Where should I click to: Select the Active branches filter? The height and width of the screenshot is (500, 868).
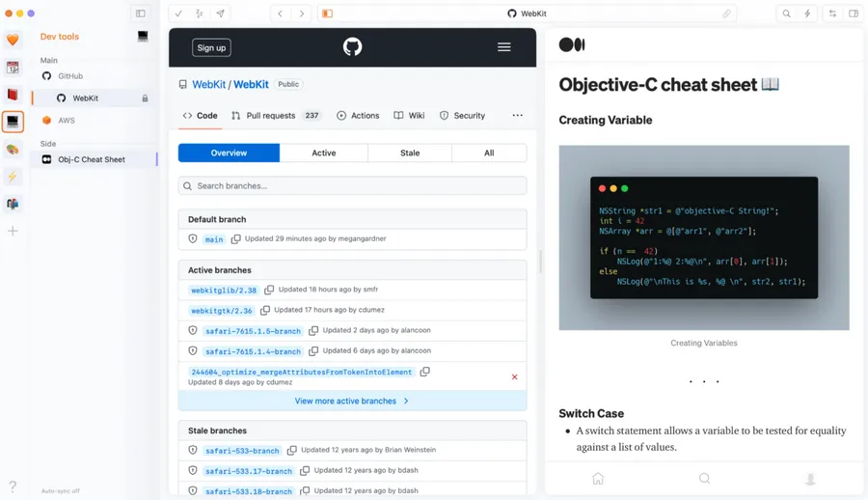pos(324,153)
